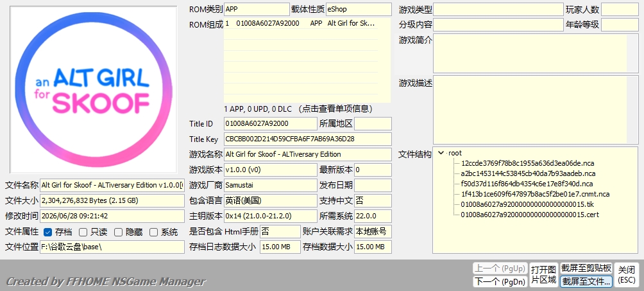Image resolution: width=644 pixels, height=291 pixels.
Task: Save screenshot using 截屏至文件... button
Action: tap(586, 281)
